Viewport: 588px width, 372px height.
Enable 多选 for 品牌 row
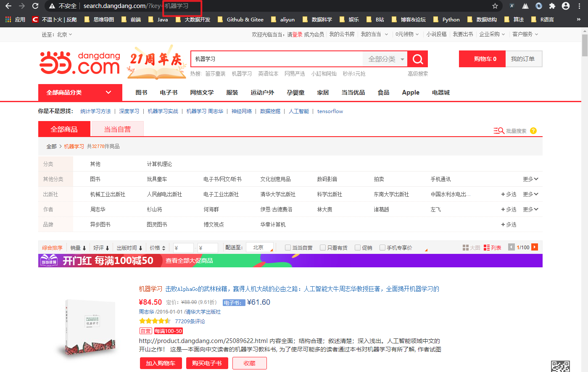click(x=509, y=224)
